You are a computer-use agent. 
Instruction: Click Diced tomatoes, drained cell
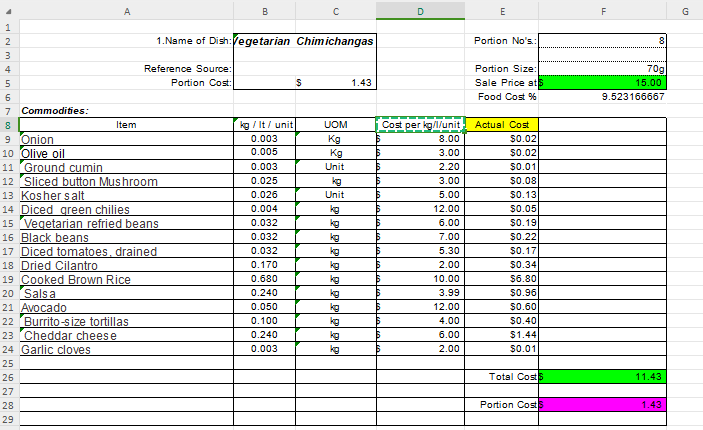click(x=126, y=251)
